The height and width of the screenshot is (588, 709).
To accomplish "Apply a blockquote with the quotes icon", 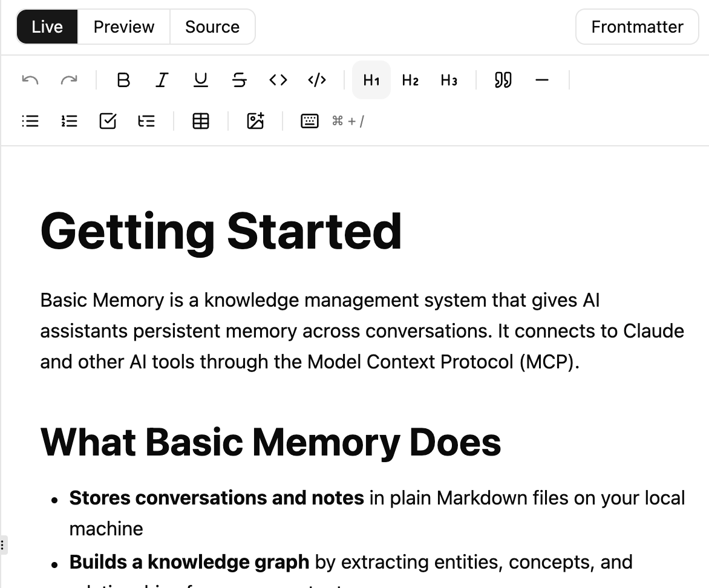I will coord(502,79).
